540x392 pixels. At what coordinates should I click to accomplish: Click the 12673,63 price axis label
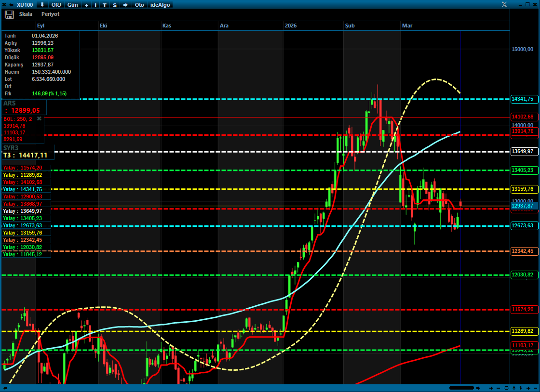pyautogui.click(x=524, y=226)
